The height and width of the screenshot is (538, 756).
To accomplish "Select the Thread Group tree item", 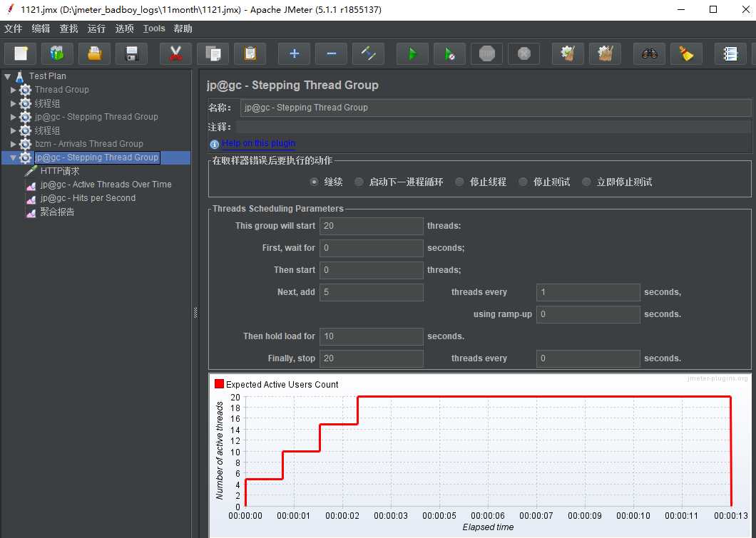I will pos(62,90).
